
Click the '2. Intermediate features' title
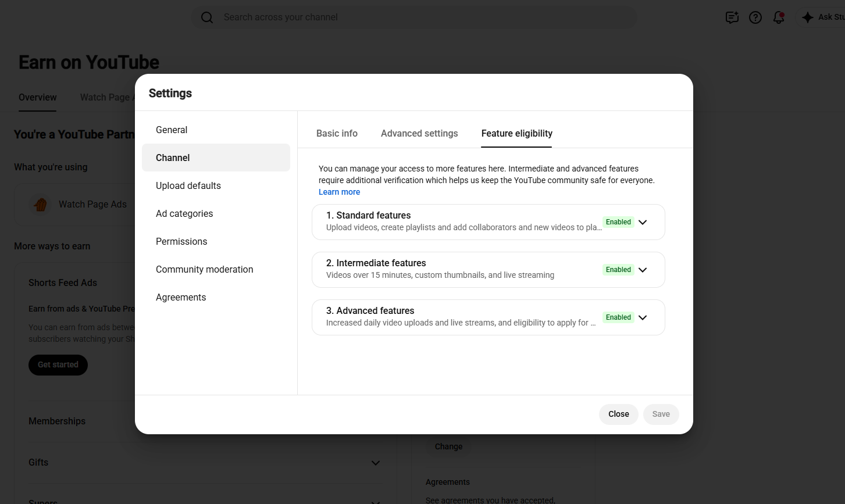[376, 263]
